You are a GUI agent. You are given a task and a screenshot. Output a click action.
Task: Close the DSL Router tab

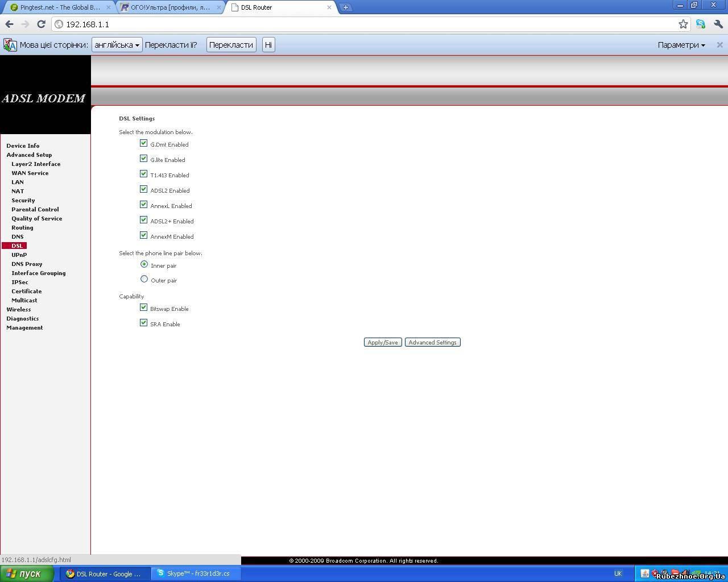click(x=329, y=7)
